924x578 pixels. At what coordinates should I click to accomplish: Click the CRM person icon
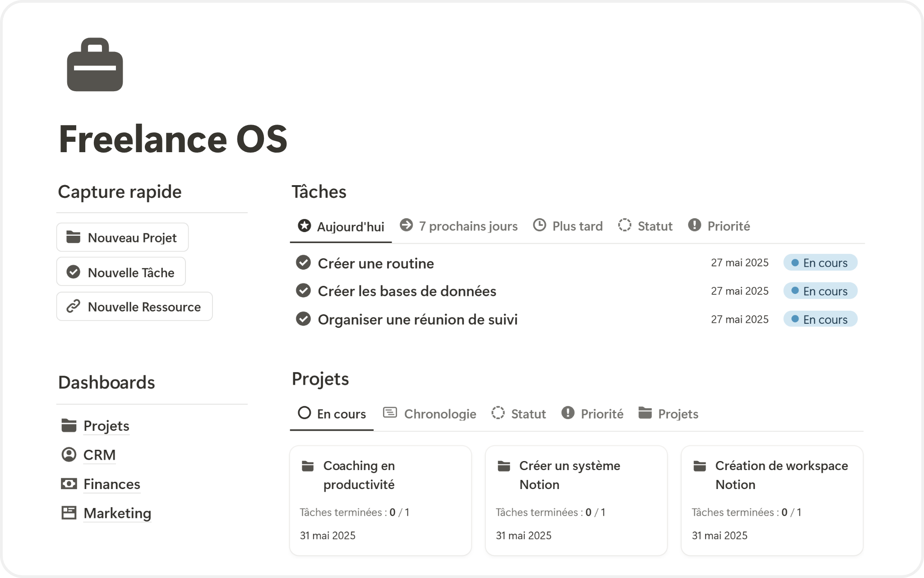pos(69,454)
